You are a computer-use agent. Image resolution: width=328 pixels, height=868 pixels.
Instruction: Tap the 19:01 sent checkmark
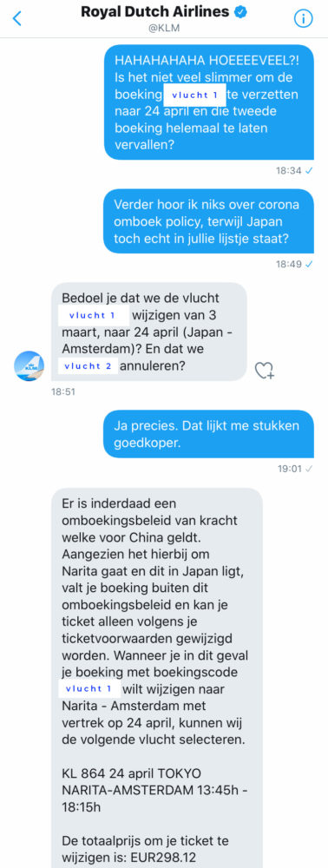click(x=309, y=469)
